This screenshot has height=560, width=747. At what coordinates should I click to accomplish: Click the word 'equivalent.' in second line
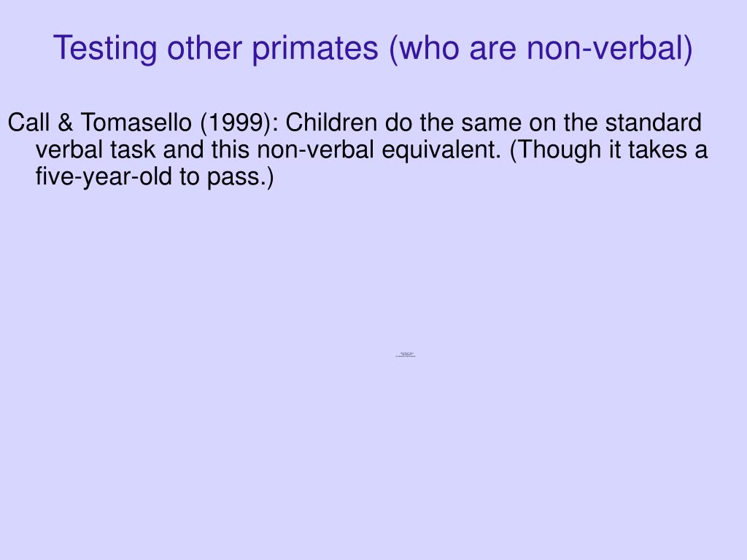pos(441,150)
